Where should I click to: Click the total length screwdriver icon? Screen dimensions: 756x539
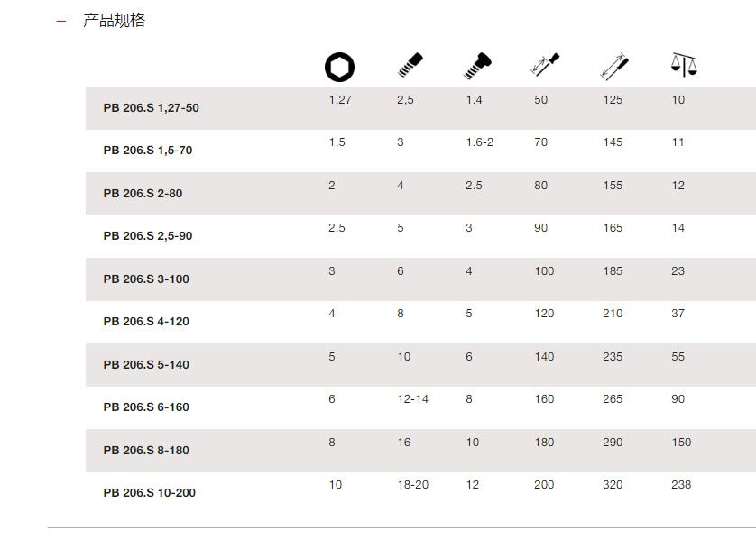tap(614, 66)
